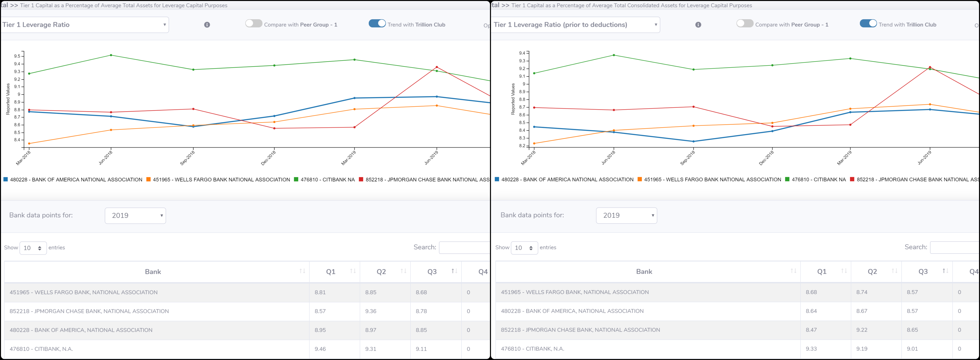Sort left table by Q1 column

[x=335, y=272]
